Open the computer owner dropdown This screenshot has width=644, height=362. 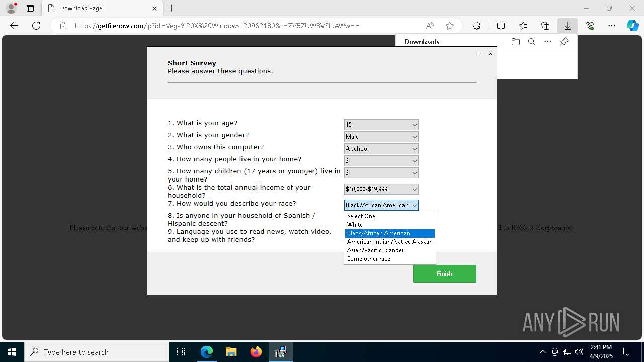(x=381, y=149)
